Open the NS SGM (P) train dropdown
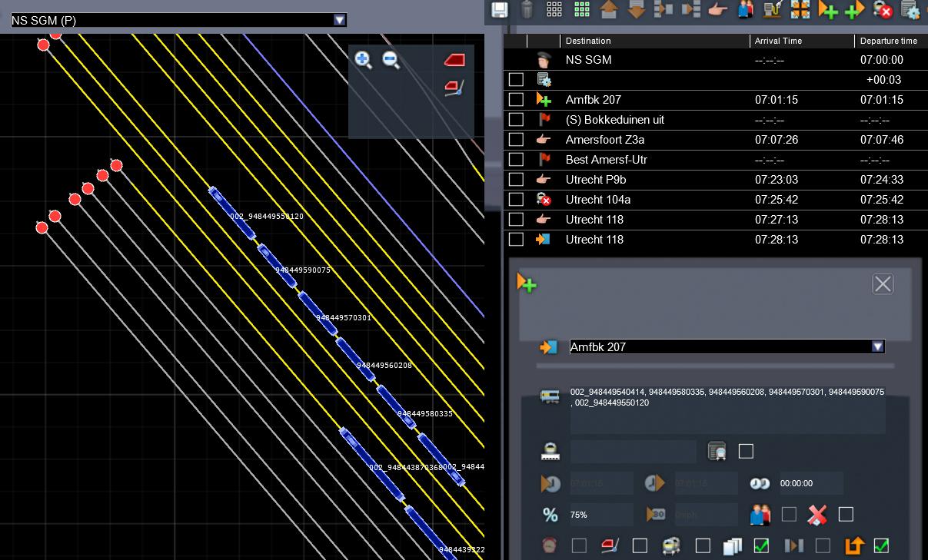The image size is (928, 560). tap(339, 21)
